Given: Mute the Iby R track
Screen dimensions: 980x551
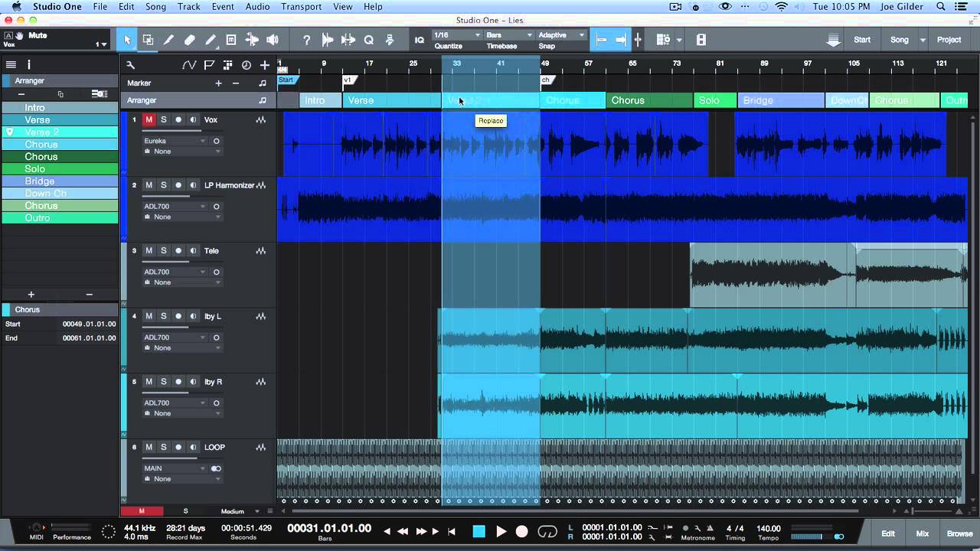Looking at the screenshot, I should (149, 382).
